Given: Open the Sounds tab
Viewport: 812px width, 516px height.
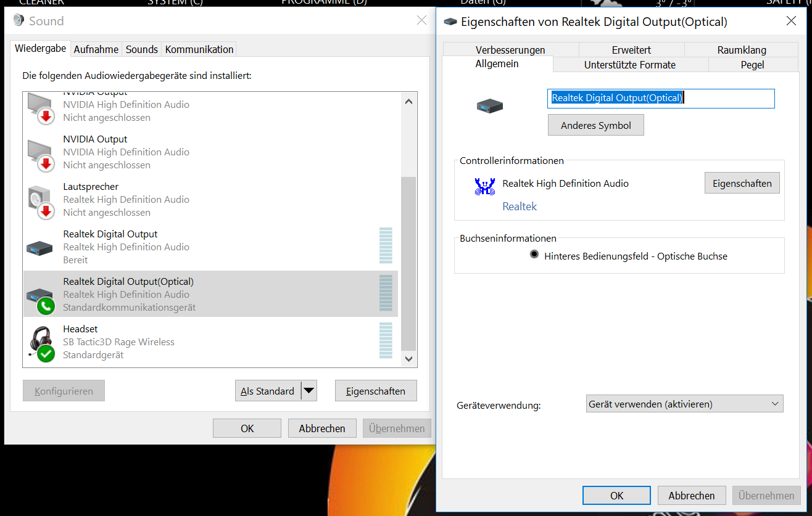Looking at the screenshot, I should [x=142, y=49].
